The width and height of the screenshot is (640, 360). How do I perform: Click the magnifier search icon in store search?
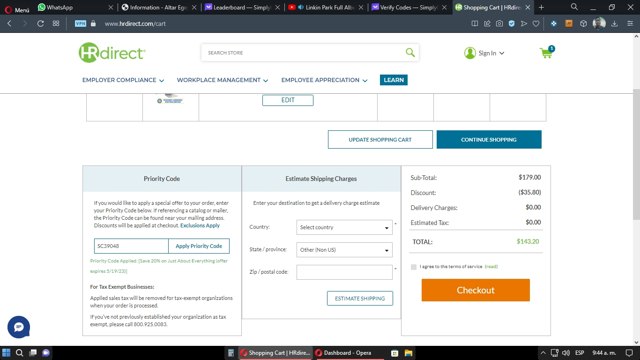click(x=410, y=52)
